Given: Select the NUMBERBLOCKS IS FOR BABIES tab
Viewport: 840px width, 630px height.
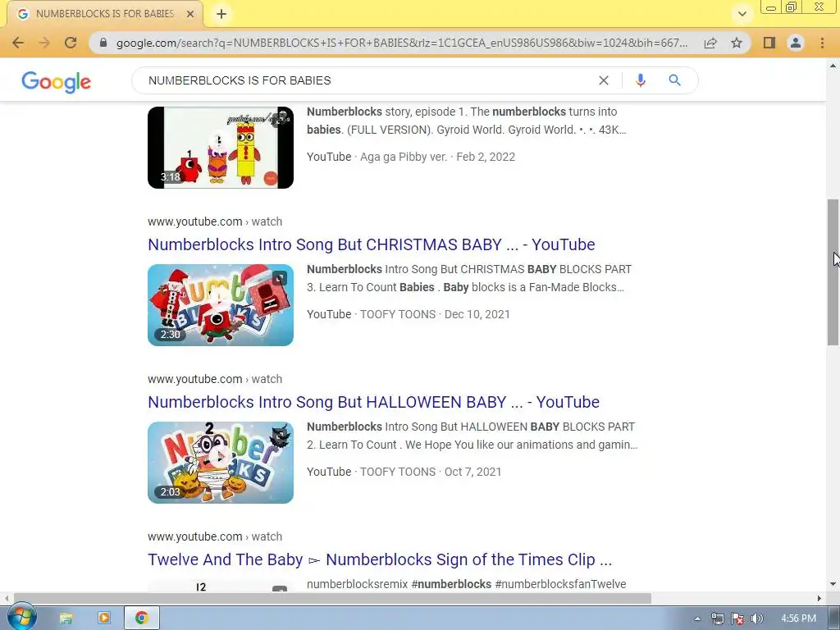Looking at the screenshot, I should 105,14.
